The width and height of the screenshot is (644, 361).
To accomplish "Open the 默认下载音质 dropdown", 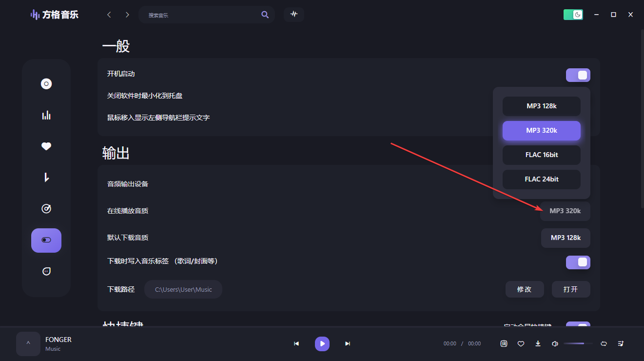I will click(x=566, y=238).
